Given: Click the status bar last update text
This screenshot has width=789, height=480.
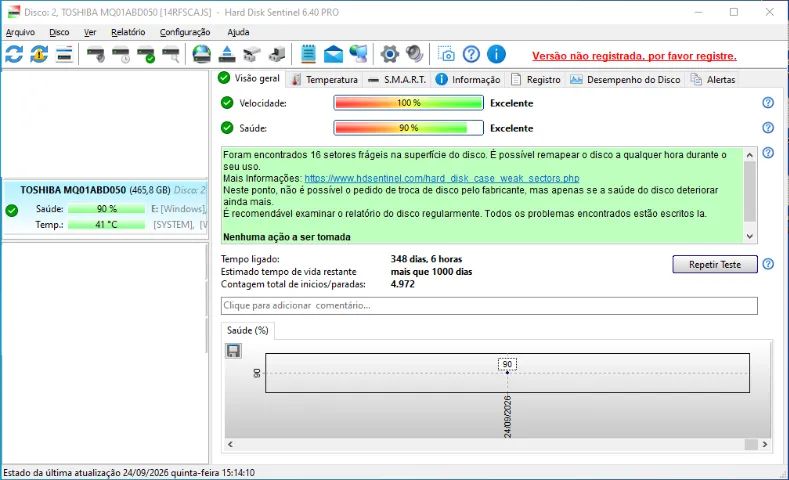Looking at the screenshot, I should (129, 473).
